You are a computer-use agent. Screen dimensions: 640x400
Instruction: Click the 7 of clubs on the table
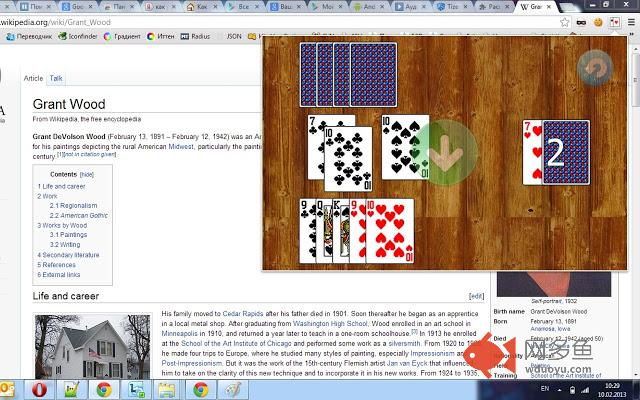coord(316,147)
